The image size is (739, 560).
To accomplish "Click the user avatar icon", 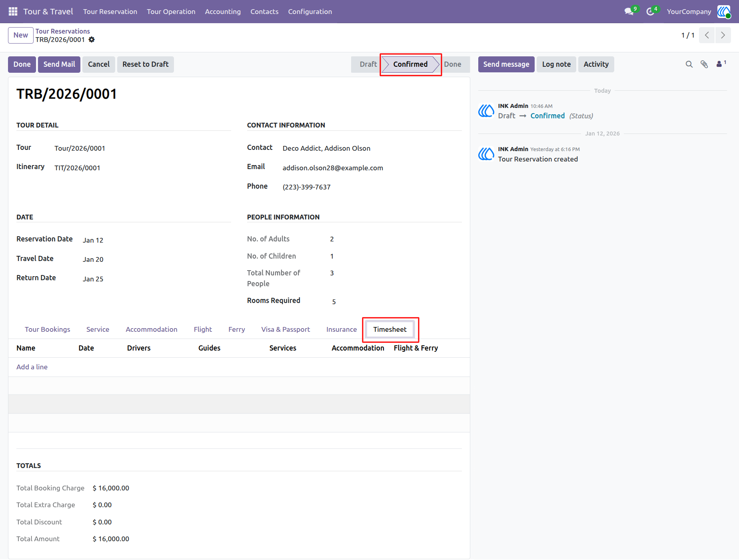I will click(x=724, y=12).
